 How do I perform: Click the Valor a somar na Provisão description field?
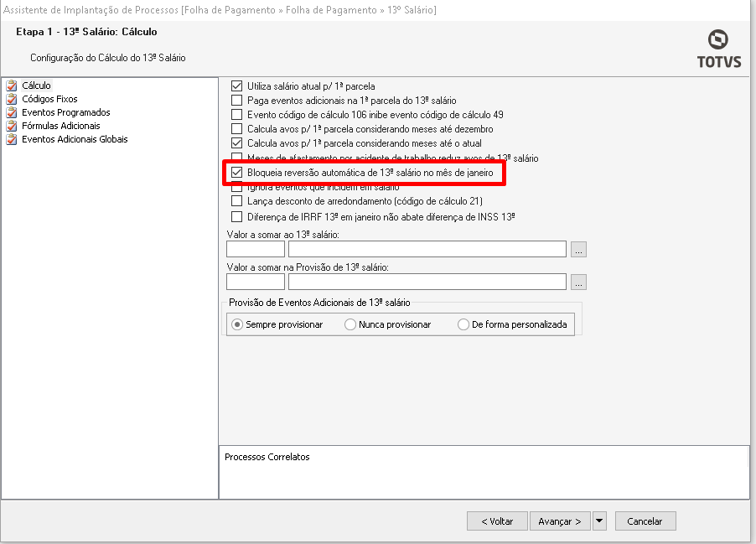pos(427,282)
